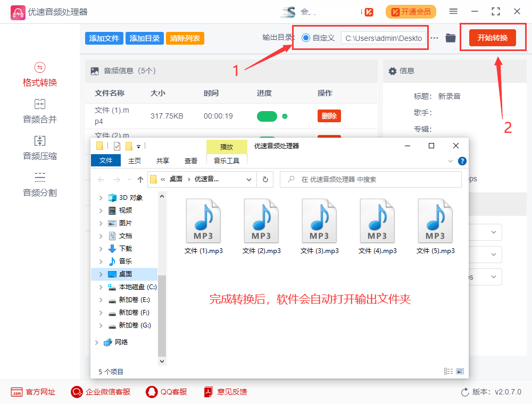This screenshot has width=532, height=404.
Task: Open 企业微信客服 support
Action: click(101, 392)
